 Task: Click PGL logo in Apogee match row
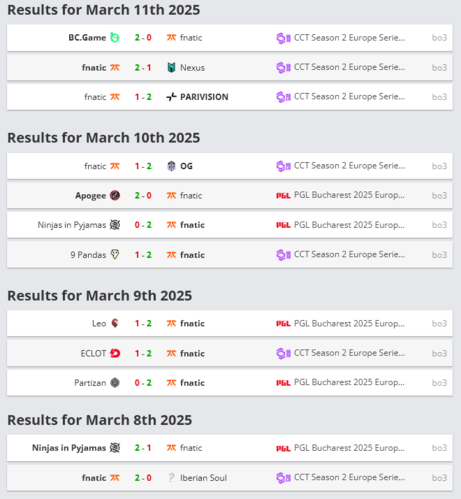(x=283, y=196)
